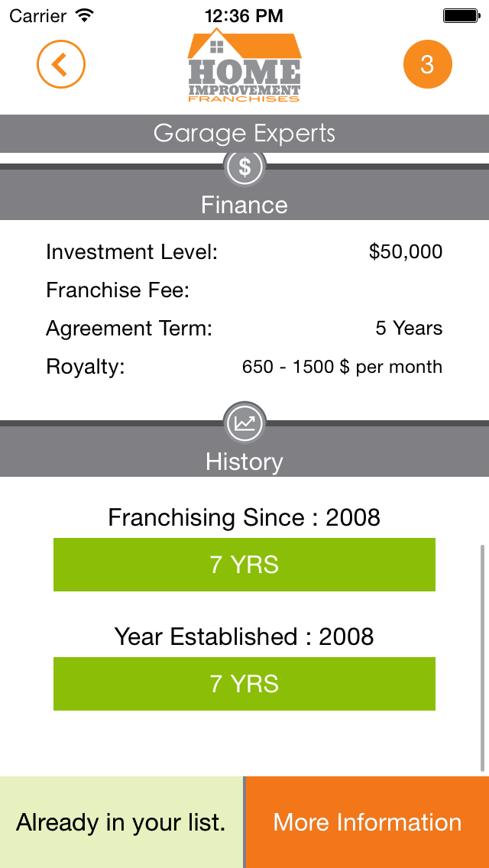The width and height of the screenshot is (489, 868).
Task: Tap the dollar sign Finance icon
Action: [x=244, y=167]
